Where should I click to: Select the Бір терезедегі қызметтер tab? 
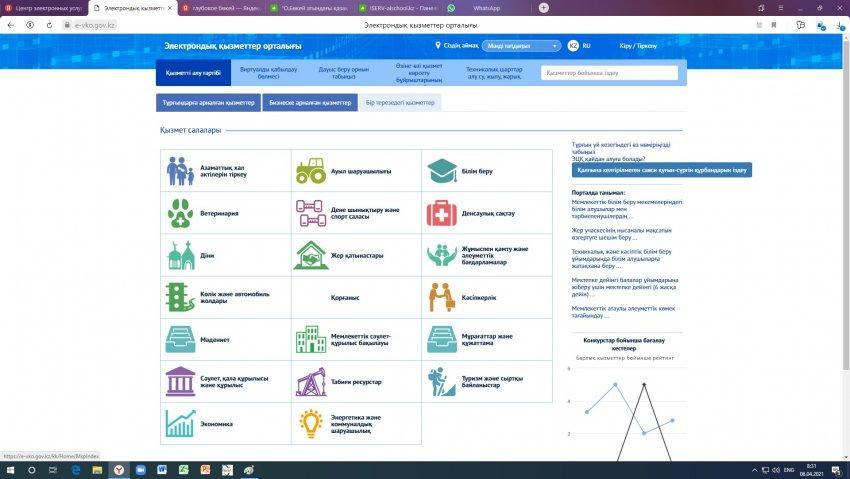[x=400, y=102]
